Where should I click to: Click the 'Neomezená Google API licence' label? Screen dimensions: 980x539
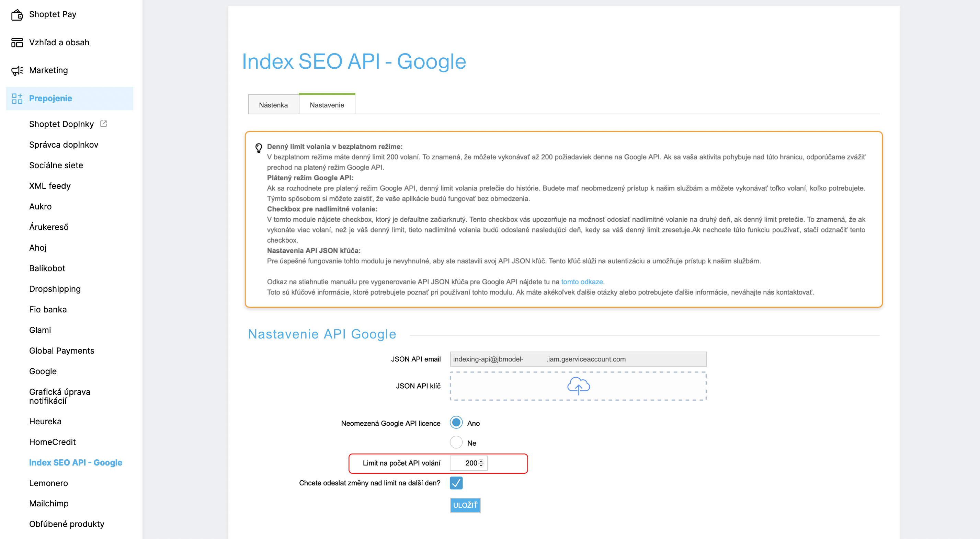coord(391,423)
